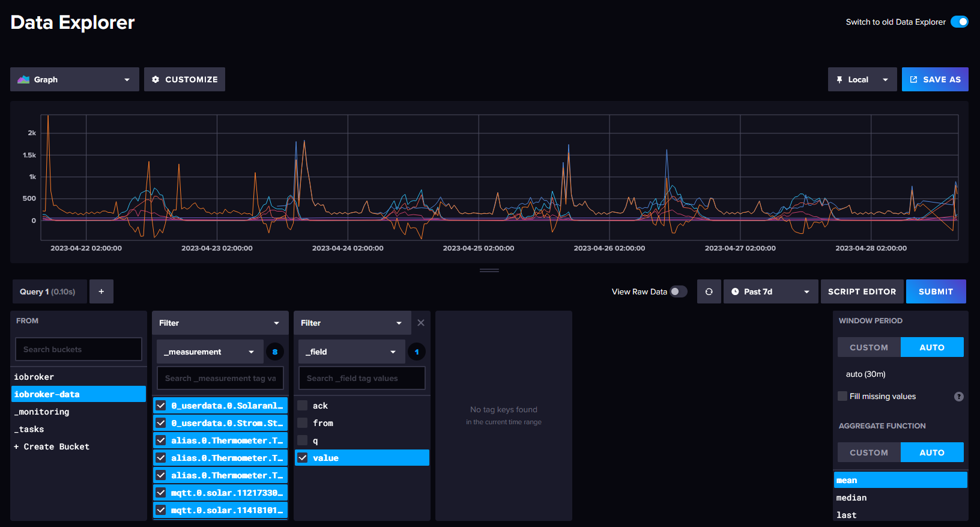
Task: Select CUSTOM under Window Period
Action: tap(869, 347)
